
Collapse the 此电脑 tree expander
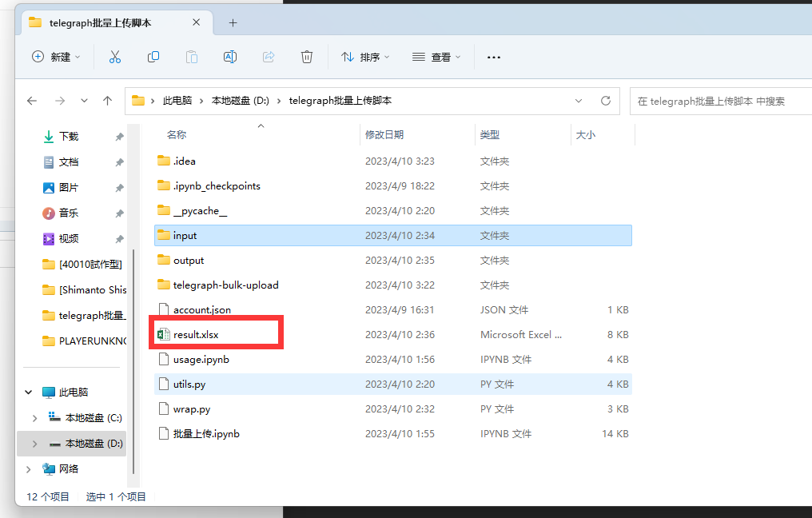(x=29, y=392)
